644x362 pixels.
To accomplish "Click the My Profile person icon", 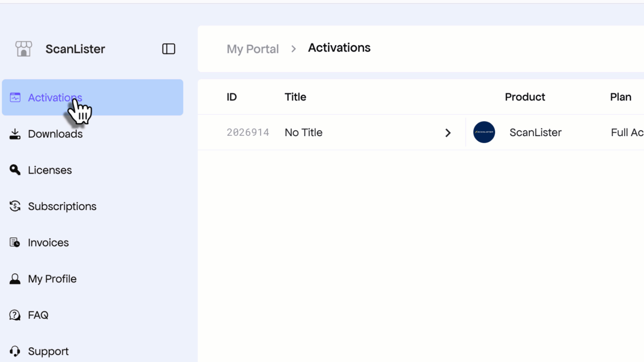I will pyautogui.click(x=15, y=279).
